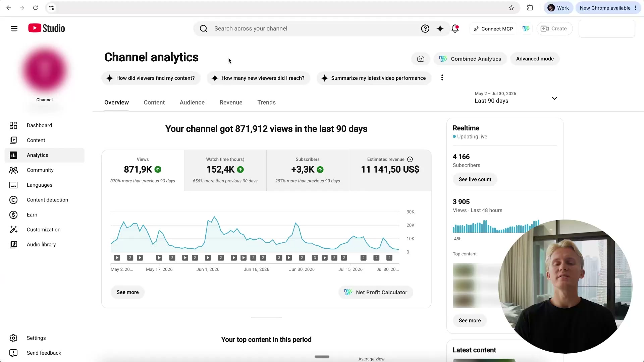Open Content in the sidebar
The width and height of the screenshot is (644, 362).
point(45,140)
